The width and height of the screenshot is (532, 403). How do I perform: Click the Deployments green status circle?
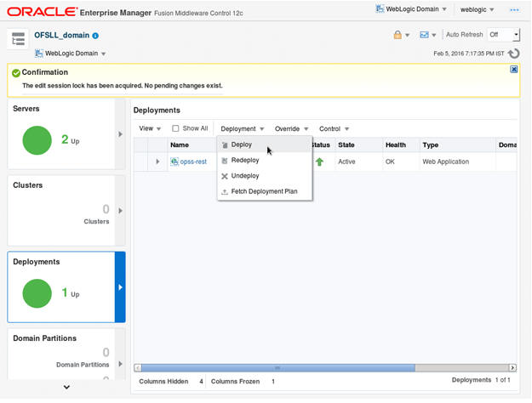point(37,294)
